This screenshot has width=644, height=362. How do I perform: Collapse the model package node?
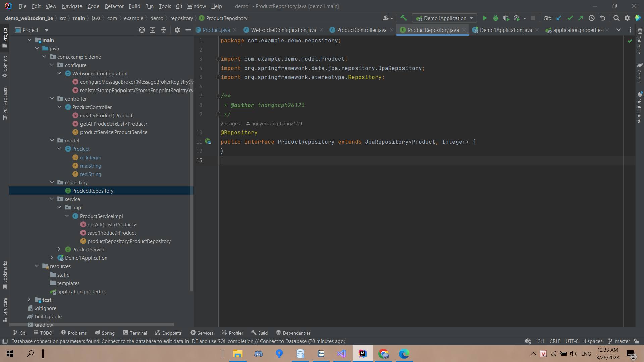pos(52,140)
